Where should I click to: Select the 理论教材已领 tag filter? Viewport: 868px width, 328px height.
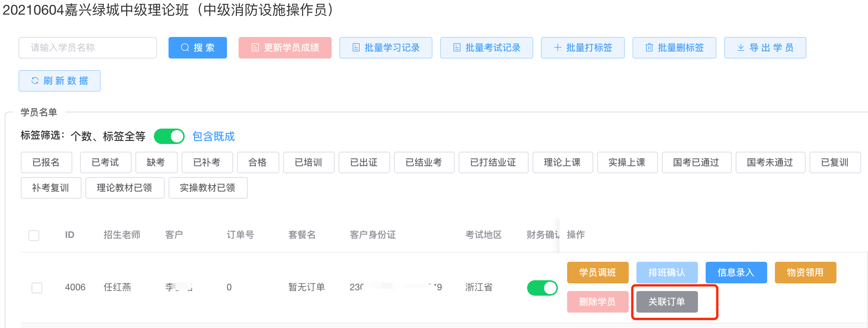(125, 188)
